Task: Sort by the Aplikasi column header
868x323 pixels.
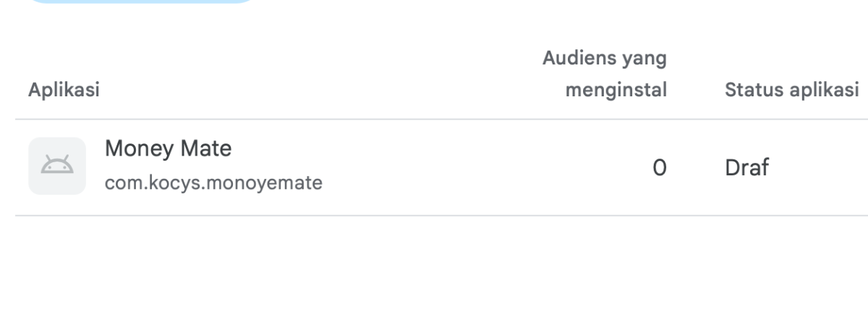Action: (x=64, y=91)
